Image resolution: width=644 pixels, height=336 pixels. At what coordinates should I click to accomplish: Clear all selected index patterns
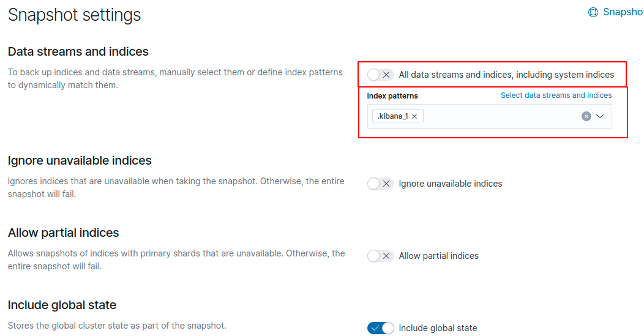coord(586,116)
